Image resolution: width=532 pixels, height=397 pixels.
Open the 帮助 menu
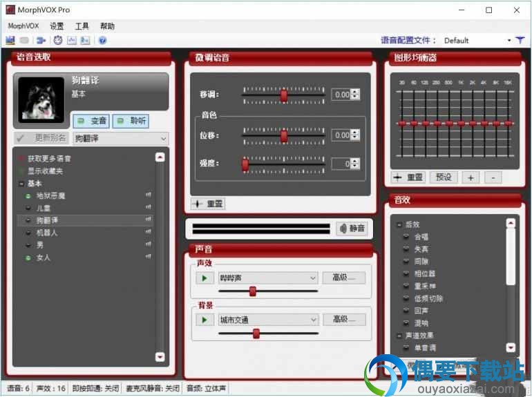(x=107, y=26)
